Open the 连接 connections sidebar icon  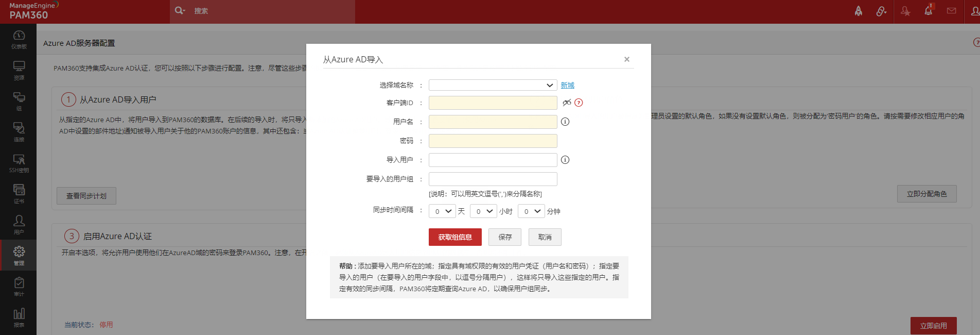[19, 132]
